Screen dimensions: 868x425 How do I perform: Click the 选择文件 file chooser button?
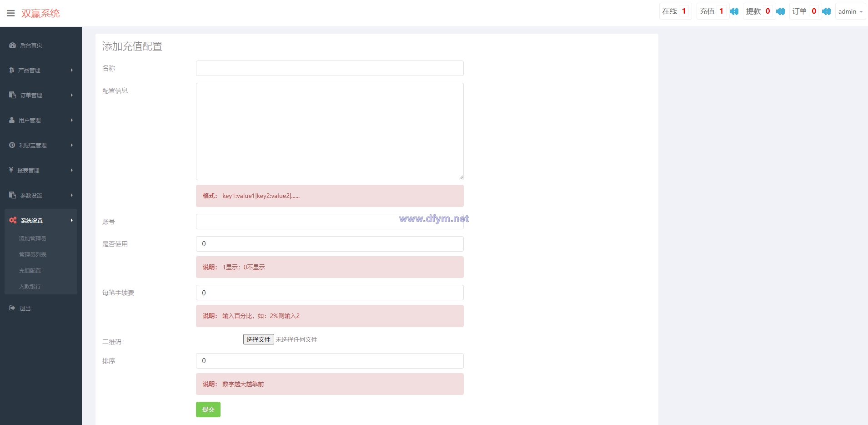pos(258,339)
